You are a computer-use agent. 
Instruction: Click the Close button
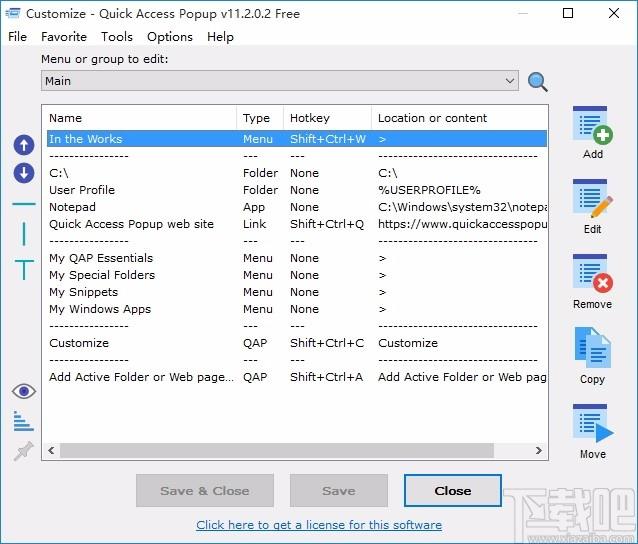click(452, 490)
